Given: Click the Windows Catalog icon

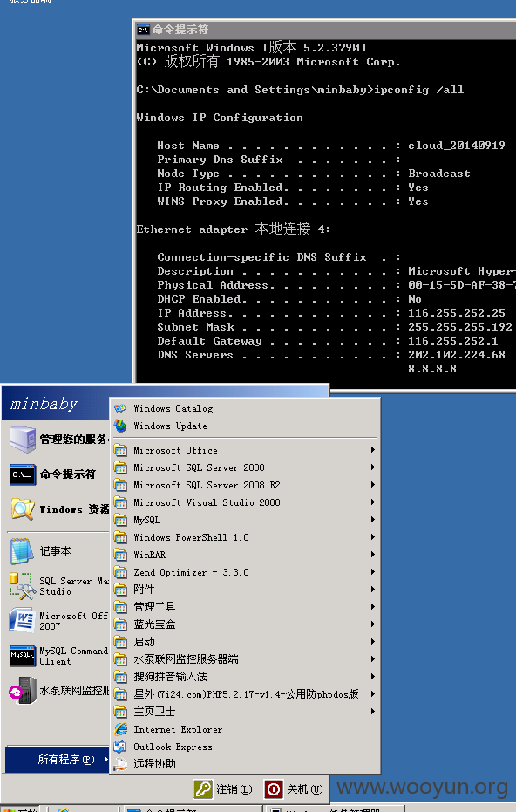Looking at the screenshot, I should click(x=120, y=408).
